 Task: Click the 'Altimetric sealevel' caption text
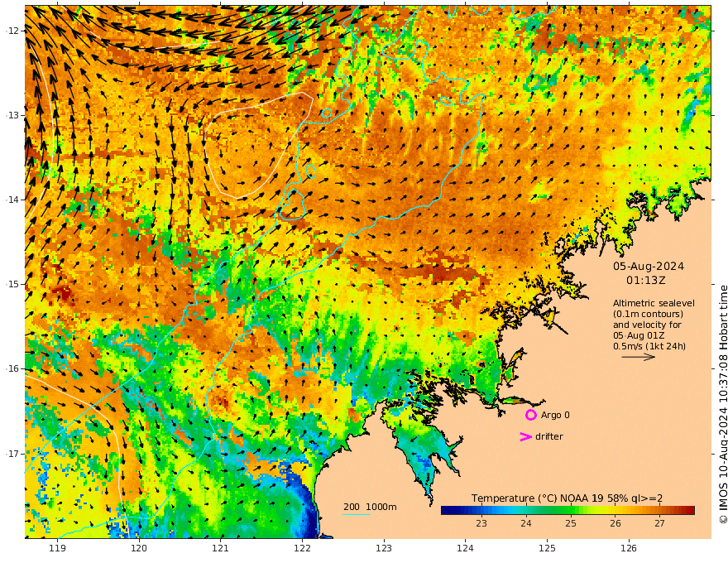point(654,303)
